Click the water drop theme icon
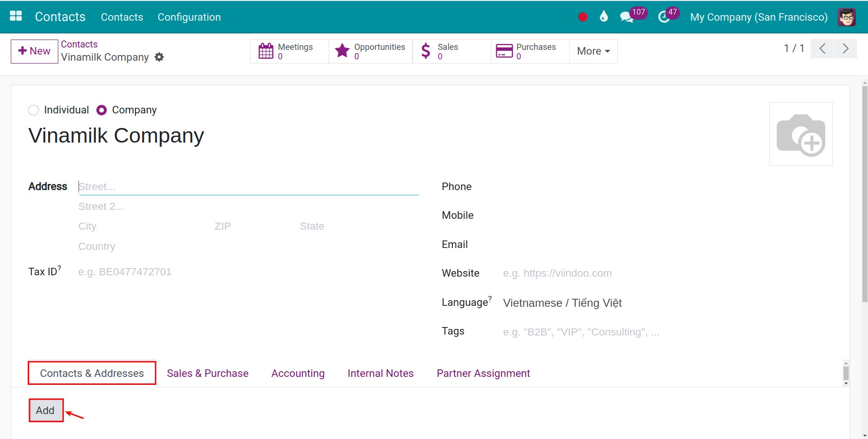Viewport: 868px width, 439px height. click(604, 16)
